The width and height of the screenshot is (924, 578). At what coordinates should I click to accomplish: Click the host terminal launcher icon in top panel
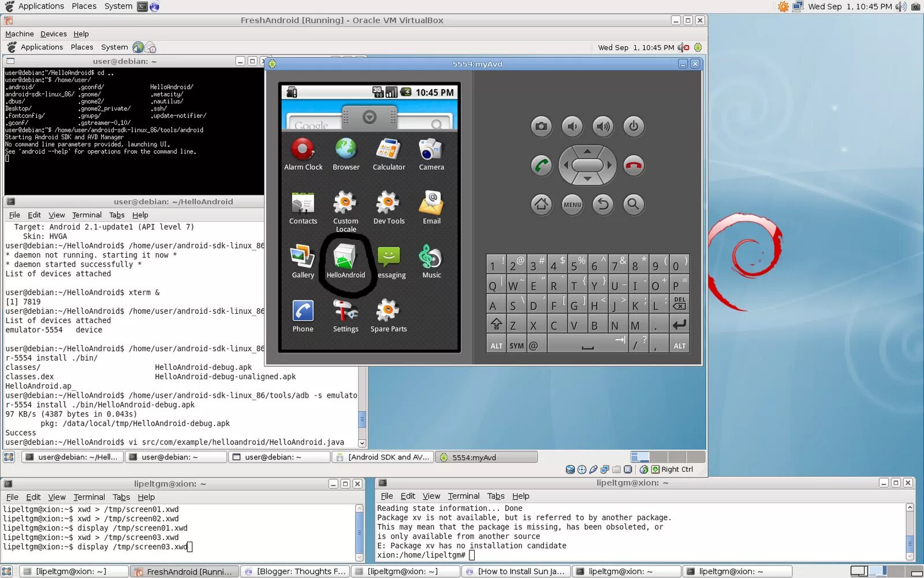[142, 6]
